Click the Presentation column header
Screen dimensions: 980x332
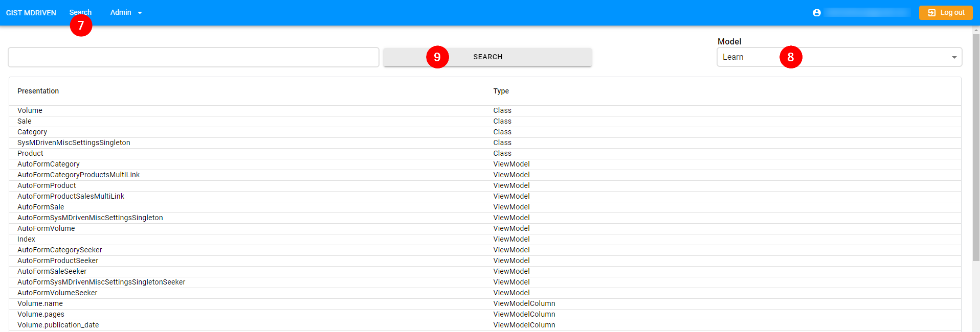tap(38, 91)
